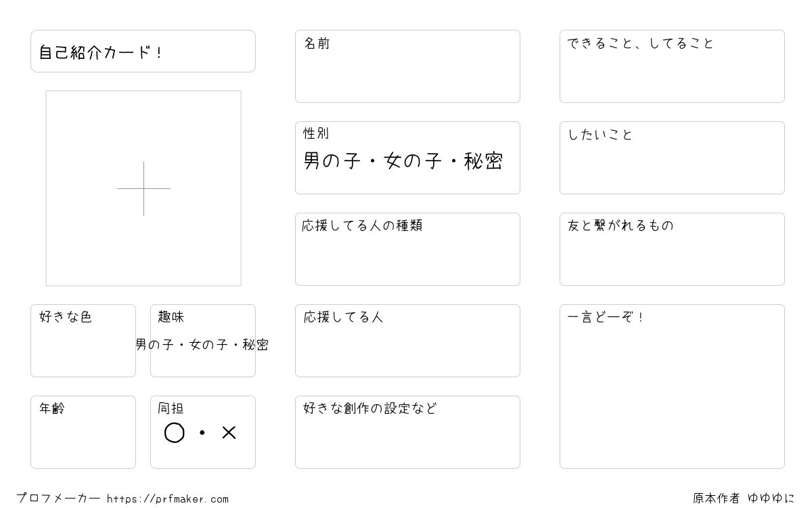Screen dimensions: 812x508
Task: Click the できること、してること field
Action: (x=672, y=66)
